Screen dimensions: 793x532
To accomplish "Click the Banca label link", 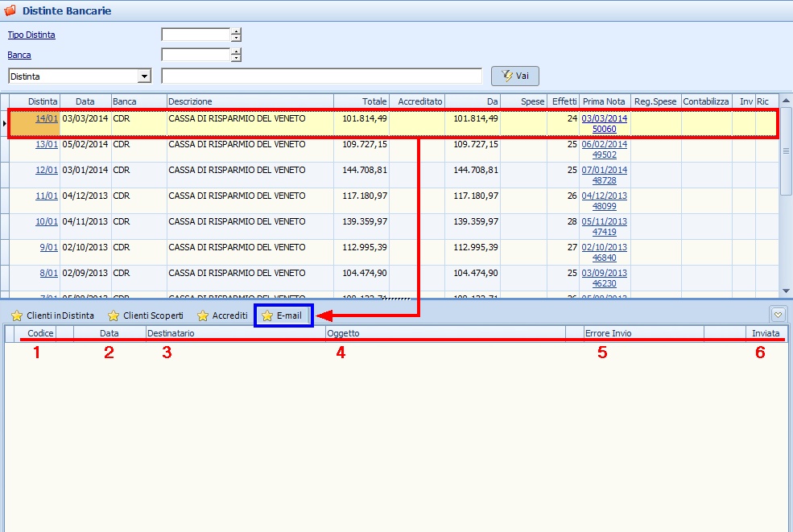I will click(x=19, y=55).
